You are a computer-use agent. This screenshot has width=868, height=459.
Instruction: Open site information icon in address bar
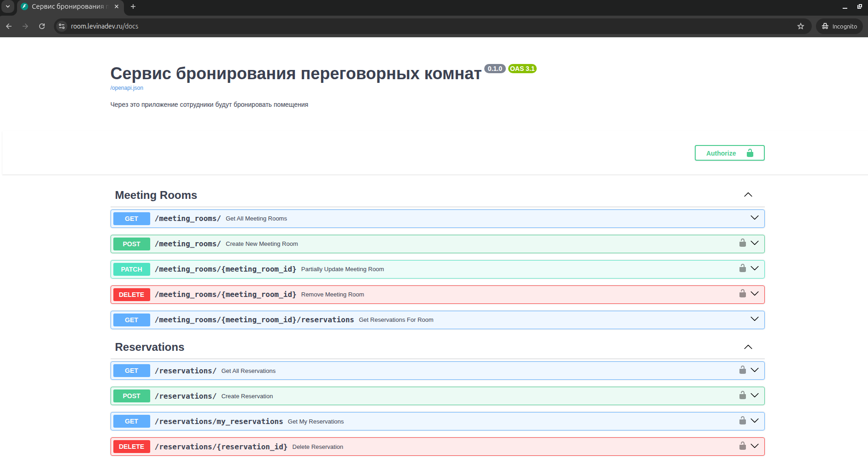62,26
